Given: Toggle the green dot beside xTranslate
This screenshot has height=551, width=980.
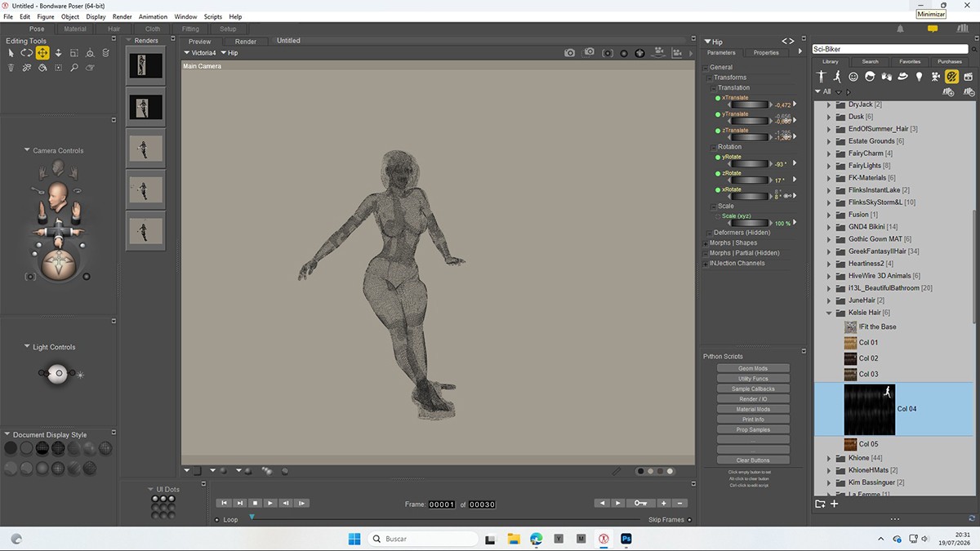Looking at the screenshot, I should point(718,98).
